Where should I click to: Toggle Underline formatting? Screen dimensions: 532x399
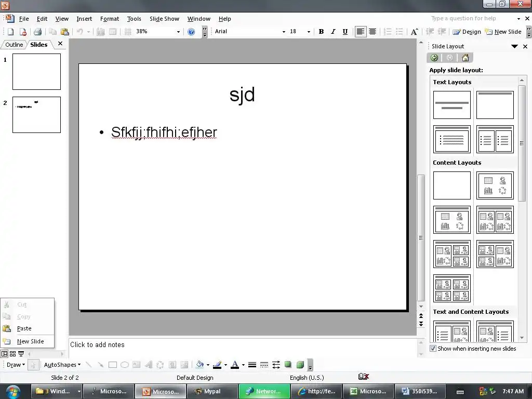pos(345,32)
